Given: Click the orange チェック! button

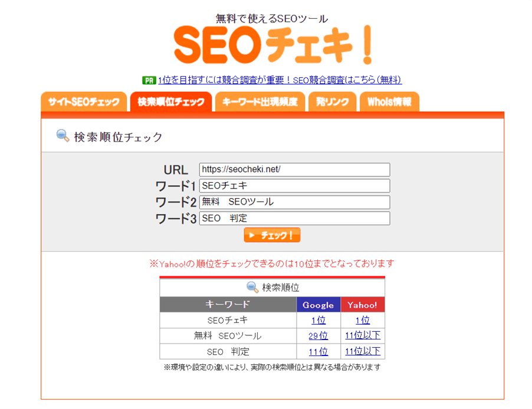Looking at the screenshot, I should click(272, 235).
